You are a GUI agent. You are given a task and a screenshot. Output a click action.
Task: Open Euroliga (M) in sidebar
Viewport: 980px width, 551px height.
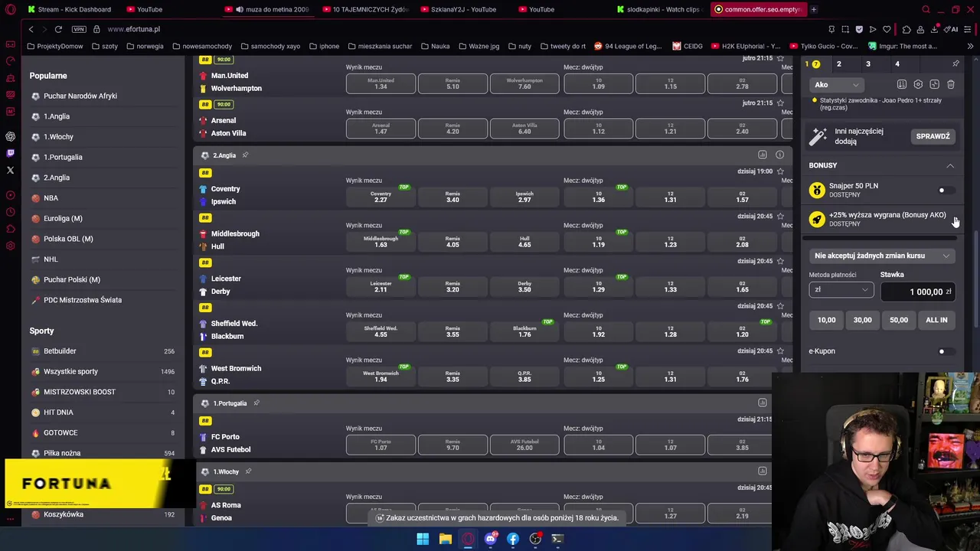(63, 218)
